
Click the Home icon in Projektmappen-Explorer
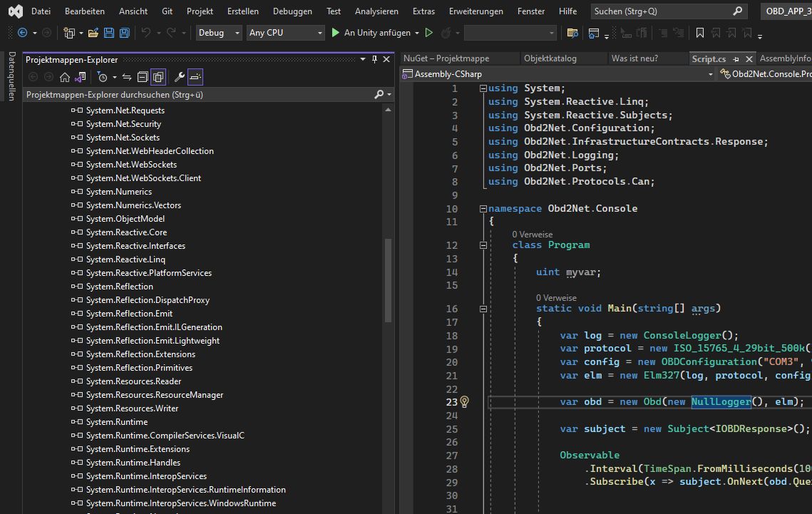[x=65, y=77]
